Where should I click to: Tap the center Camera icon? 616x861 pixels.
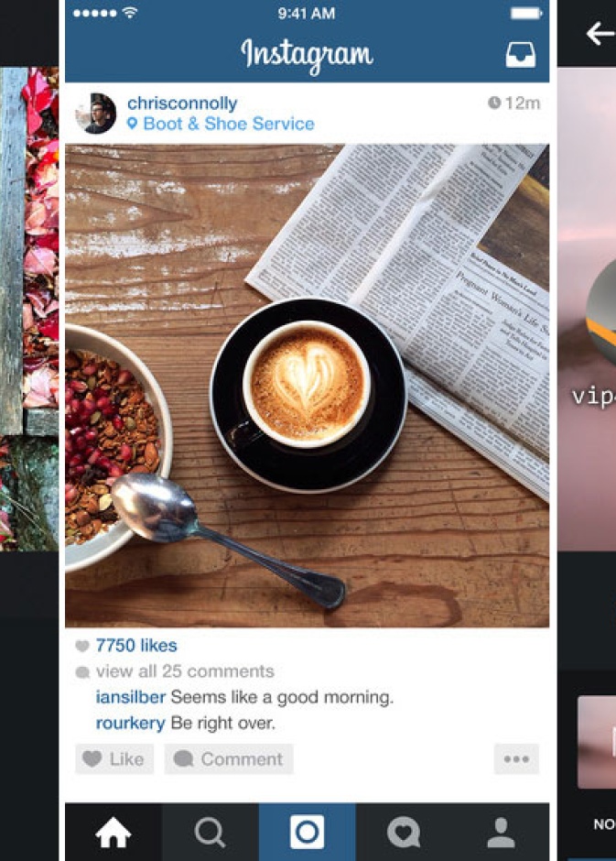click(x=308, y=832)
